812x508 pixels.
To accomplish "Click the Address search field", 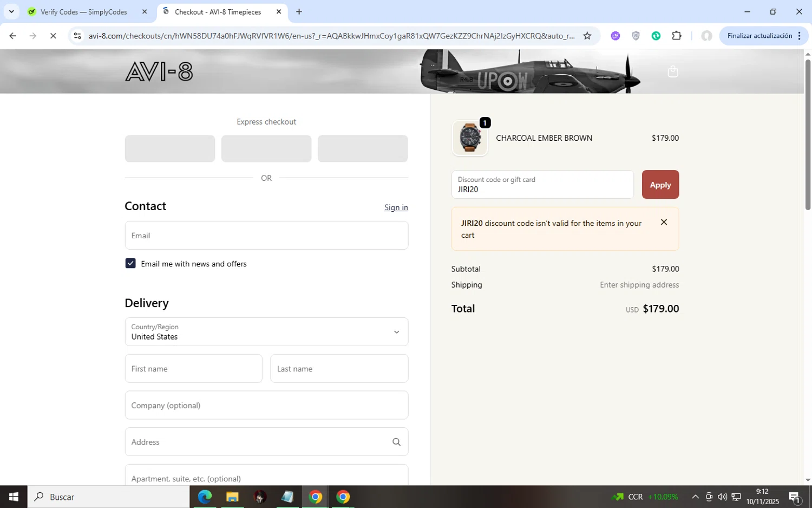I will coord(266,442).
